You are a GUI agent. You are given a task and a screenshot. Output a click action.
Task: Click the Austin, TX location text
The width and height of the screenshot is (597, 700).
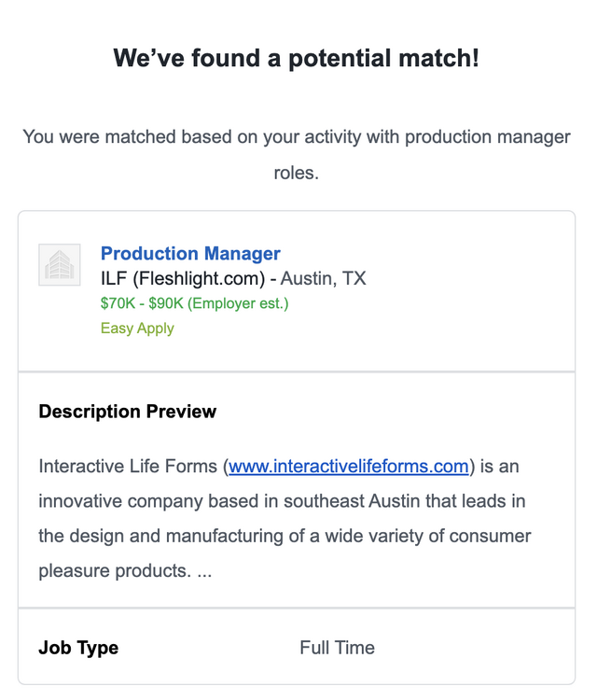tap(324, 278)
